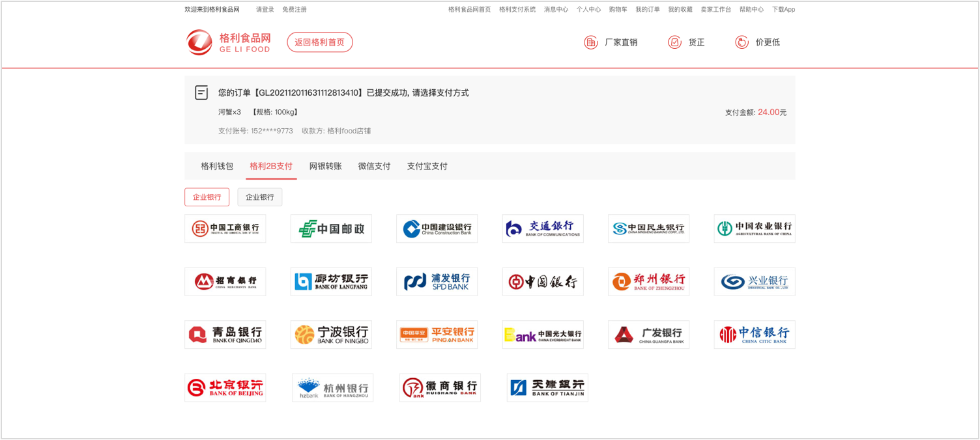Viewport: 980px width, 440px height.
Task: Click the 返回格利首页 button
Action: coord(319,42)
